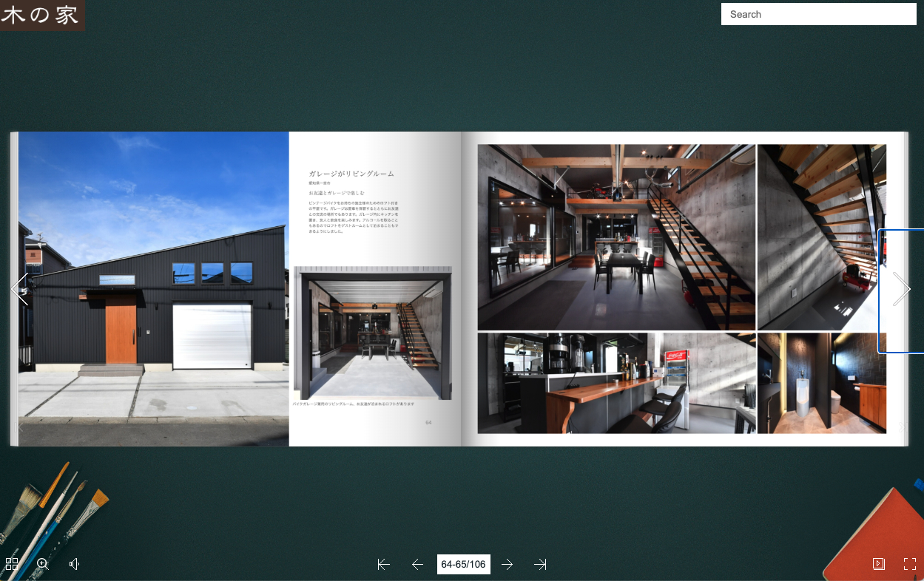924x581 pixels.
Task: Flip forward with right edge arrow
Action: [901, 289]
